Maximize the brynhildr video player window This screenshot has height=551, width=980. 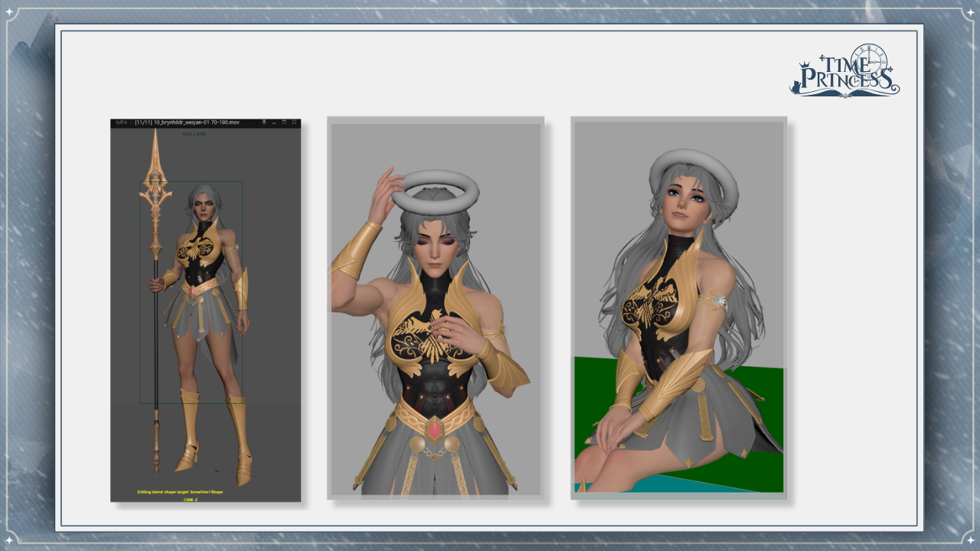(284, 122)
